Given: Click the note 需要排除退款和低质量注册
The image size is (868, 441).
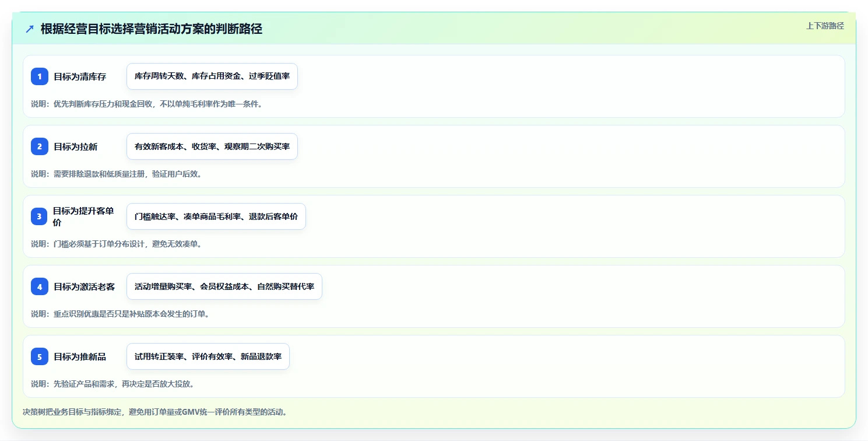Looking at the screenshot, I should 117,174.
